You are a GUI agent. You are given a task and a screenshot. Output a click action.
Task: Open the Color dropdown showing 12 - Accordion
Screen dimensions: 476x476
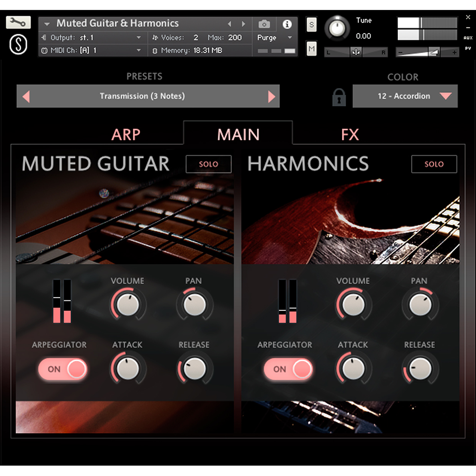pyautogui.click(x=405, y=96)
